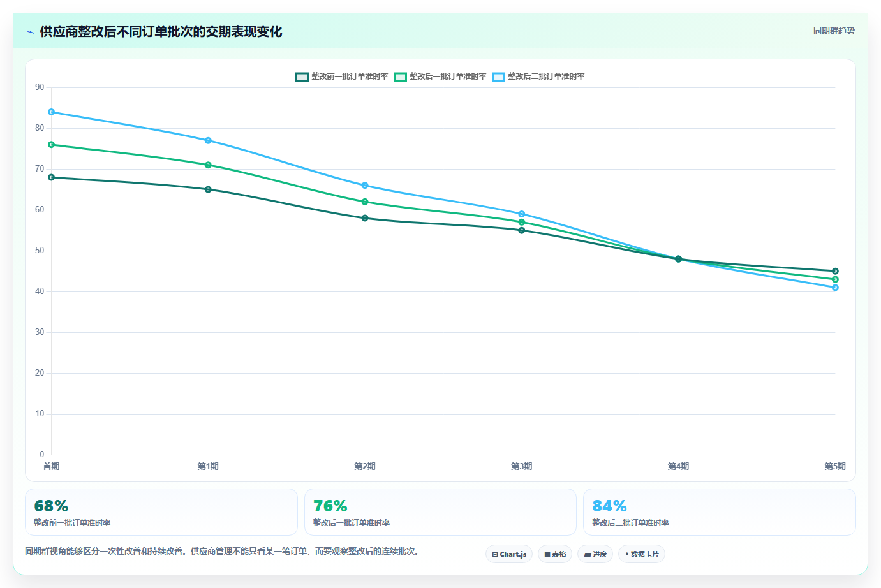This screenshot has height=588, width=881.
Task: Click the 第5期 x-axis label
Action: 835,466
